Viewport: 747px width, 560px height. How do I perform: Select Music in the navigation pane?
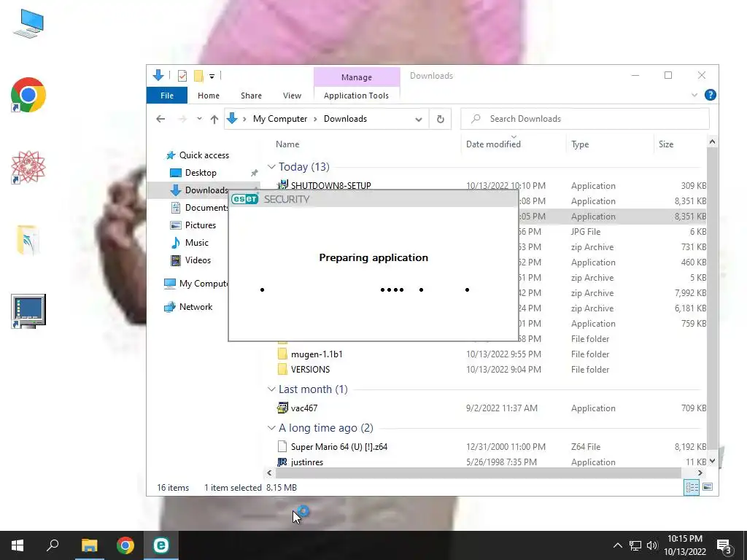click(196, 243)
